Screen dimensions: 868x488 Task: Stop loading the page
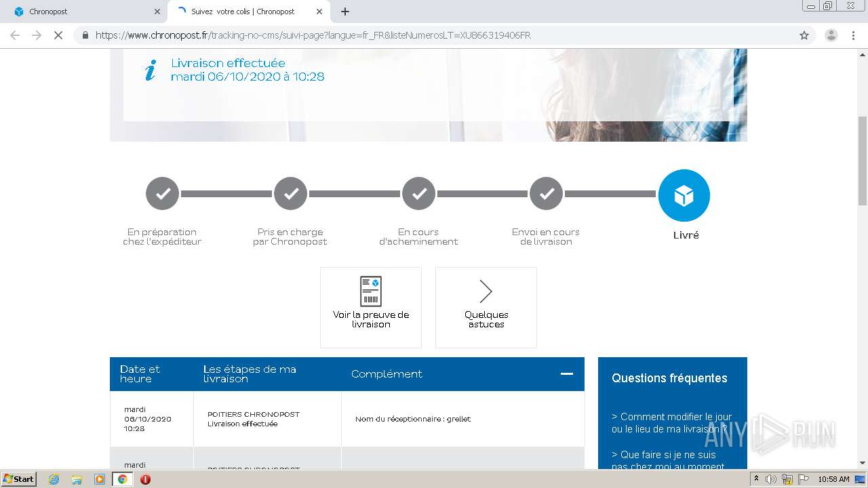point(58,35)
